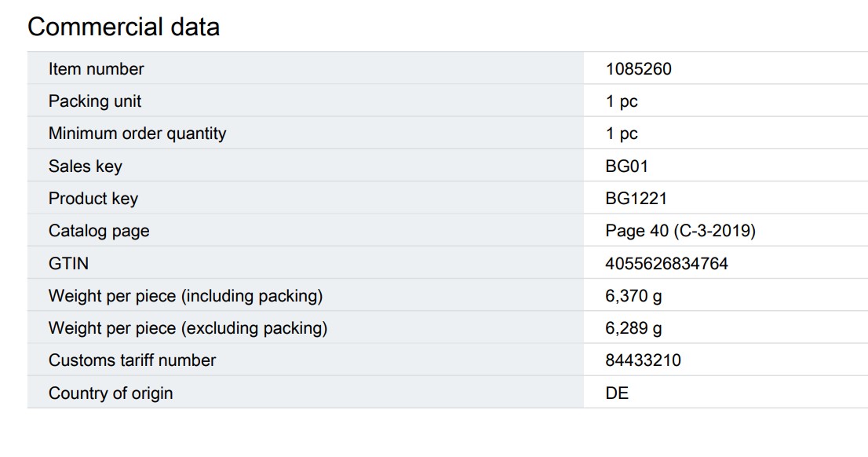Viewport: 868px width, 457px height.
Task: Click the weight value 6,370 g
Action: 633,296
